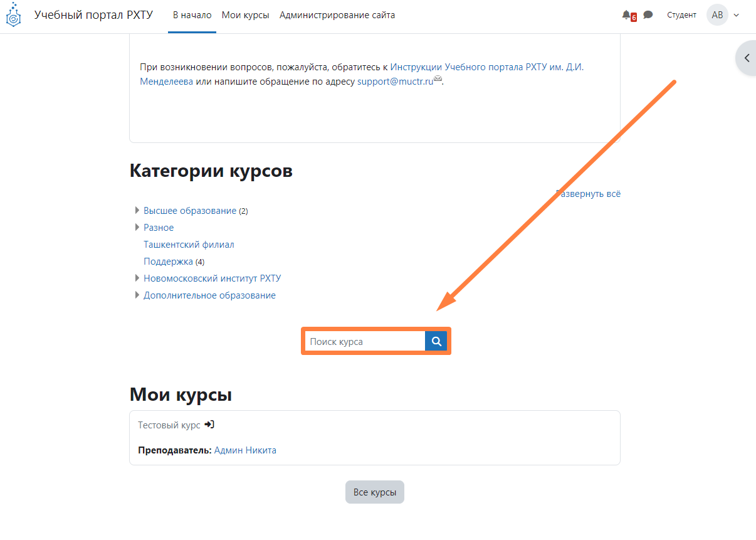The height and width of the screenshot is (540, 756).
Task: Click the mail icon after support@muctr.ru
Action: (438, 80)
